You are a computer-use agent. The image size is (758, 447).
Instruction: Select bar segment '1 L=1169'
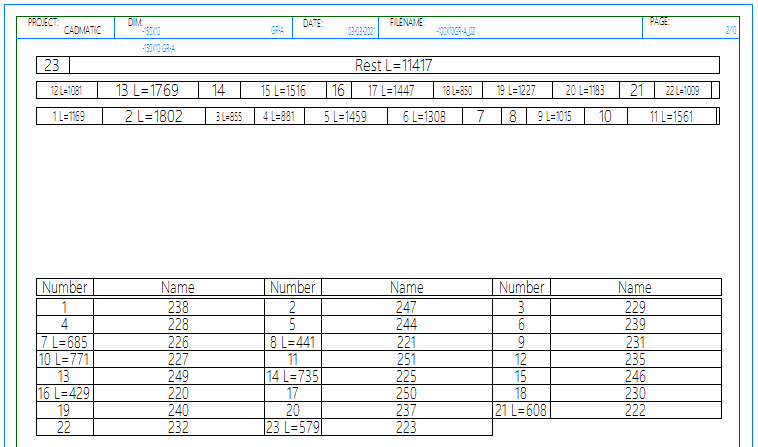[x=69, y=116]
